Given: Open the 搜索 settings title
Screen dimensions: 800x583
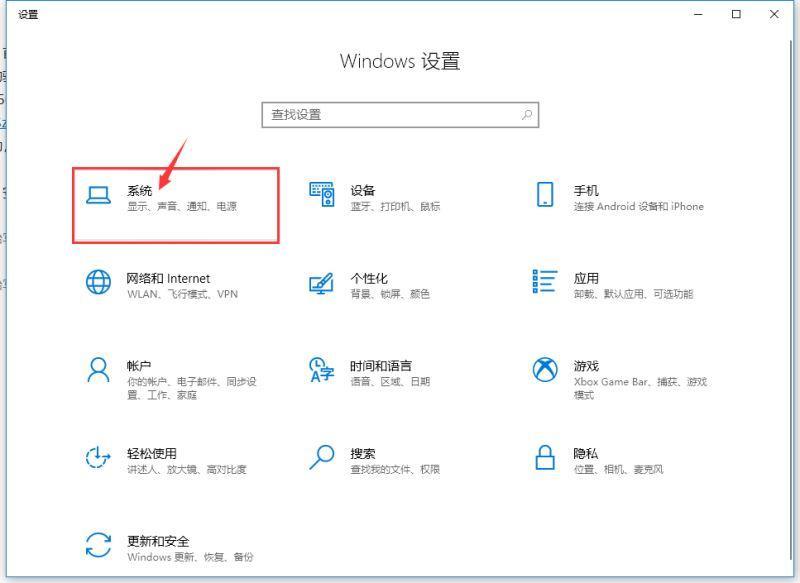Looking at the screenshot, I should tap(363, 453).
